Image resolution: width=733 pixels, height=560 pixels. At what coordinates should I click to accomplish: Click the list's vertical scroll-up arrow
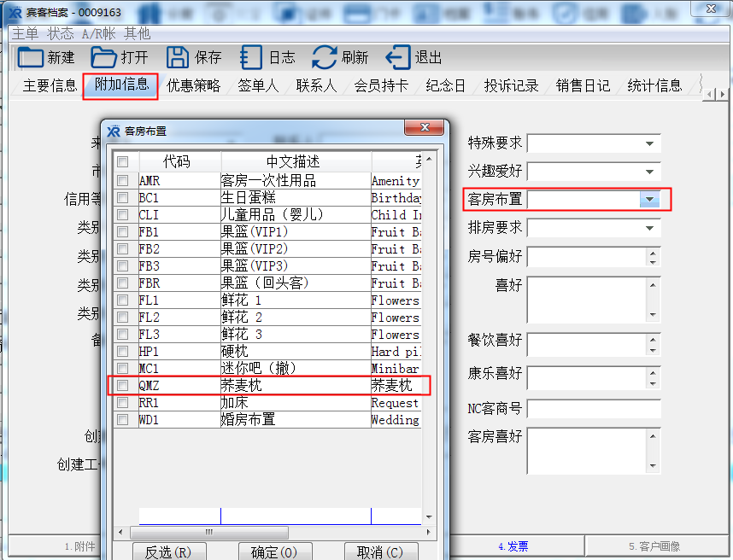(x=429, y=160)
